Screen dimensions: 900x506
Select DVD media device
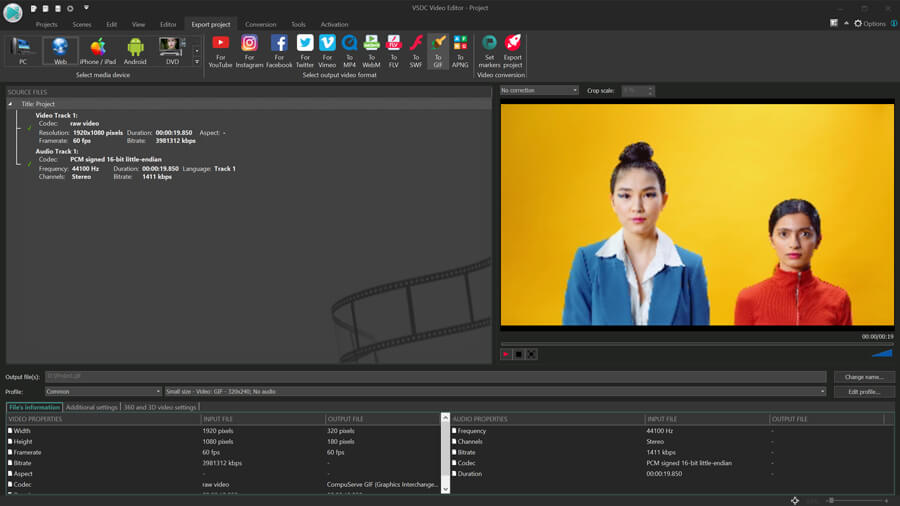[x=172, y=50]
